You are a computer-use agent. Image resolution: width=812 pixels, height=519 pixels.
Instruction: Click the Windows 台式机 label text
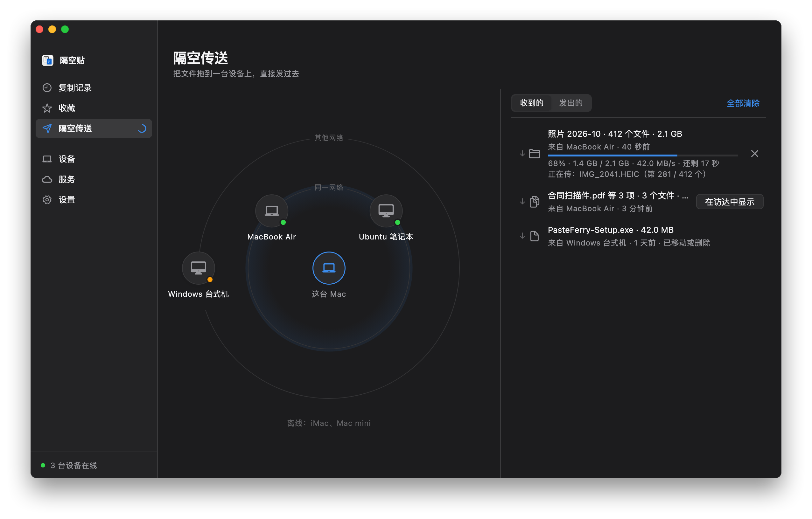tap(198, 294)
